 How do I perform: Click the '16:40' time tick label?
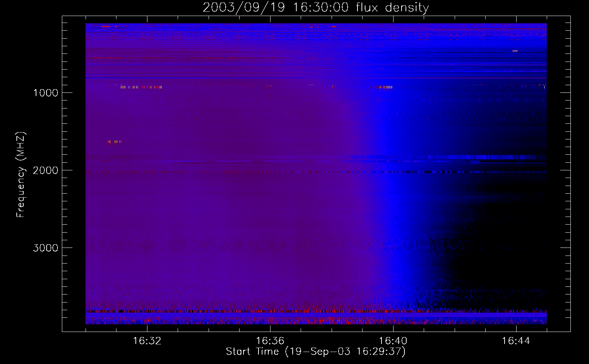pyautogui.click(x=393, y=341)
